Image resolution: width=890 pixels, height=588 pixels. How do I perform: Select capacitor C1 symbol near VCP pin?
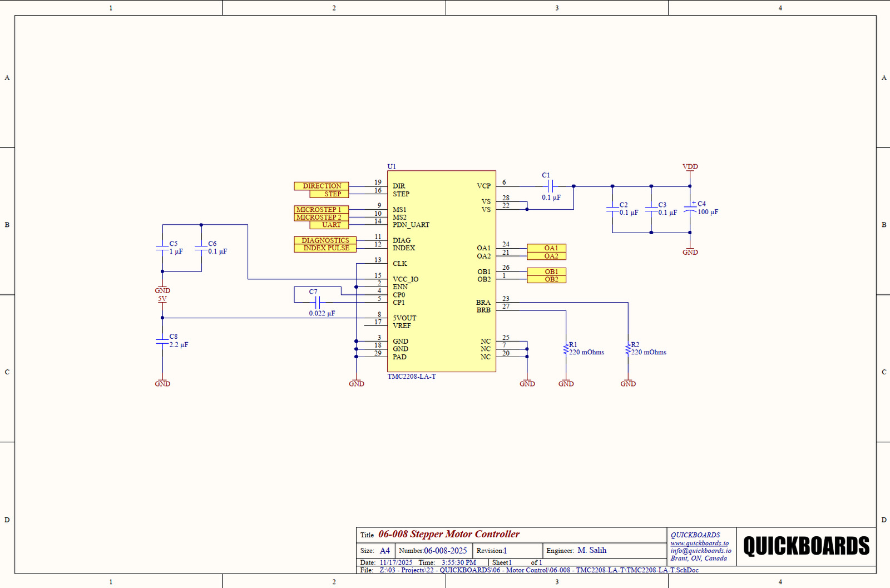point(550,186)
